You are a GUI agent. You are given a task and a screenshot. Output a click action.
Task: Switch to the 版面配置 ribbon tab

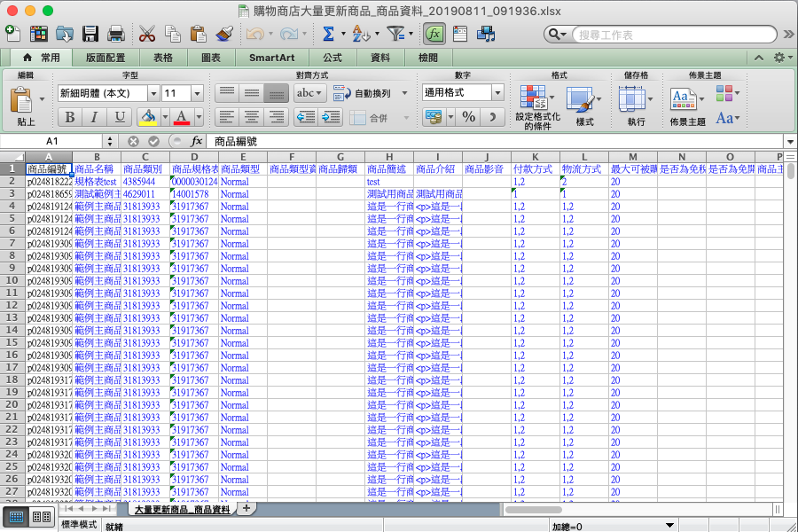tap(106, 58)
